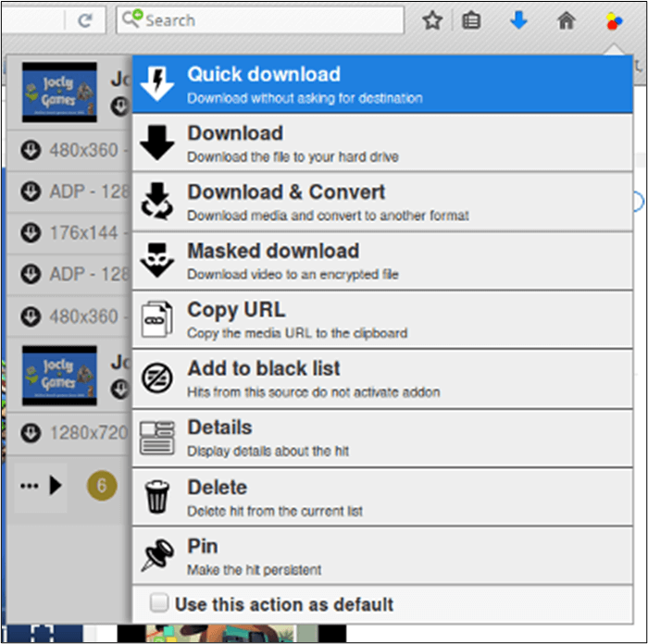Click the pushpin Pin icon

pos(156,556)
